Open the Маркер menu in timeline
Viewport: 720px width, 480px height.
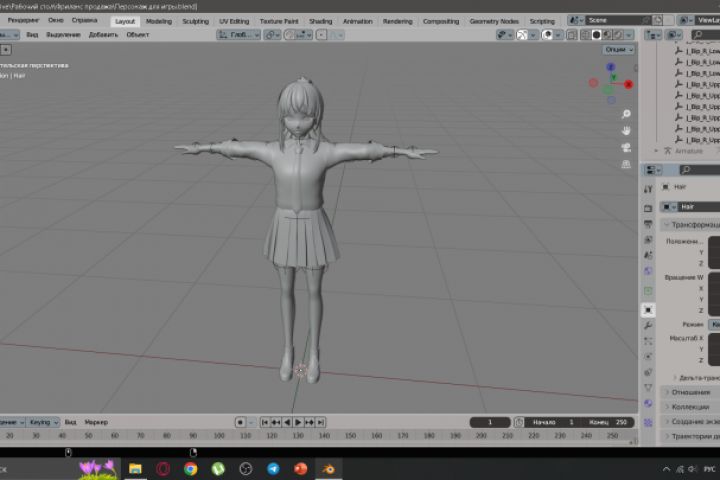(96, 422)
